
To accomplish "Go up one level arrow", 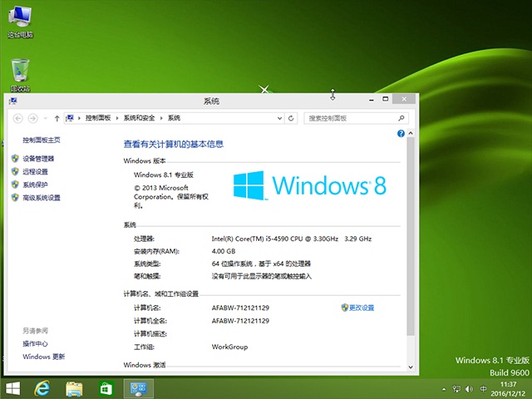I will click(57, 118).
